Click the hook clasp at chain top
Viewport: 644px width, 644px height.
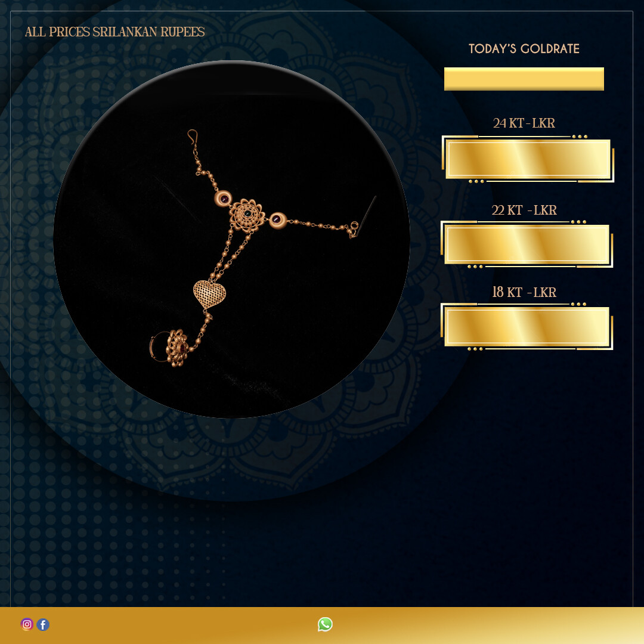click(193, 137)
